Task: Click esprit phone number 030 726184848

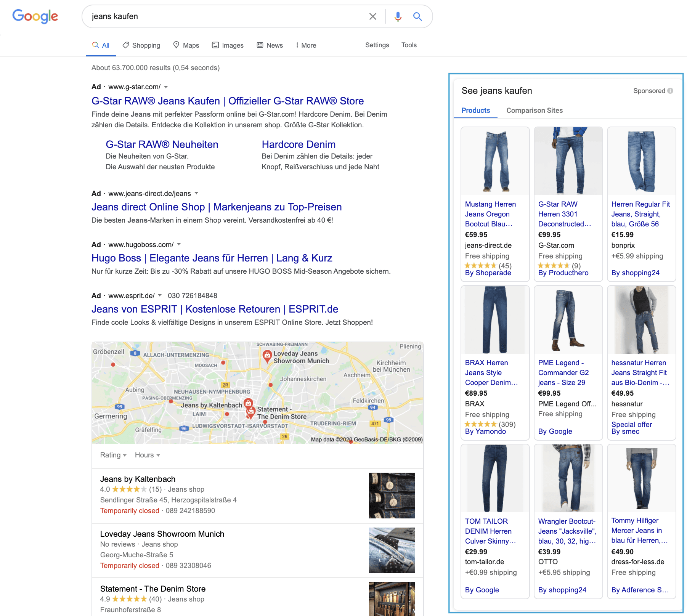Action: coord(193,296)
